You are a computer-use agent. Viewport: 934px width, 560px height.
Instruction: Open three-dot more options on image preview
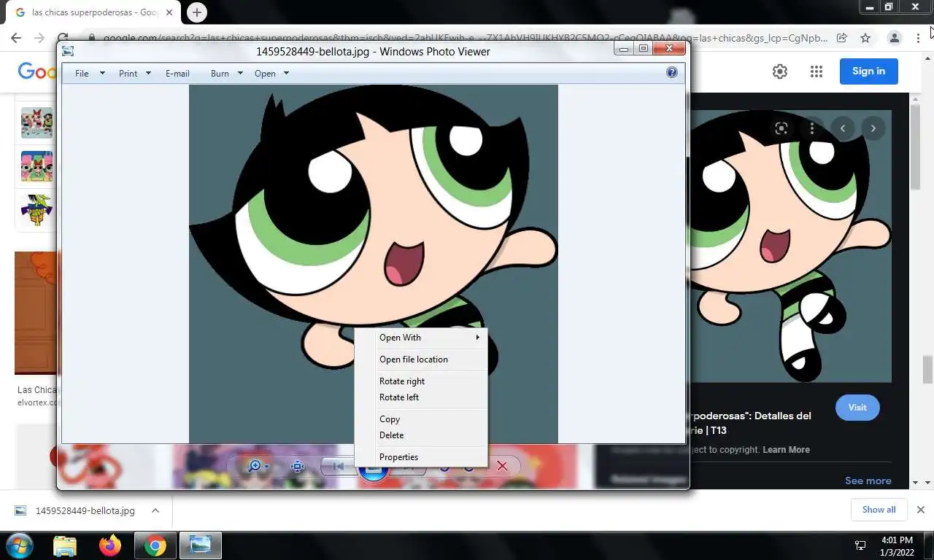(812, 128)
